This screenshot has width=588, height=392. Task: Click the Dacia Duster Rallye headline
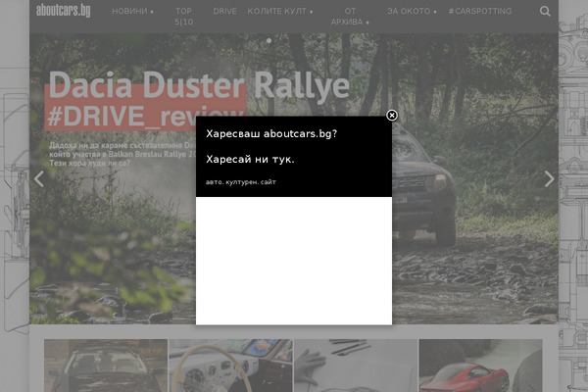pyautogui.click(x=199, y=85)
